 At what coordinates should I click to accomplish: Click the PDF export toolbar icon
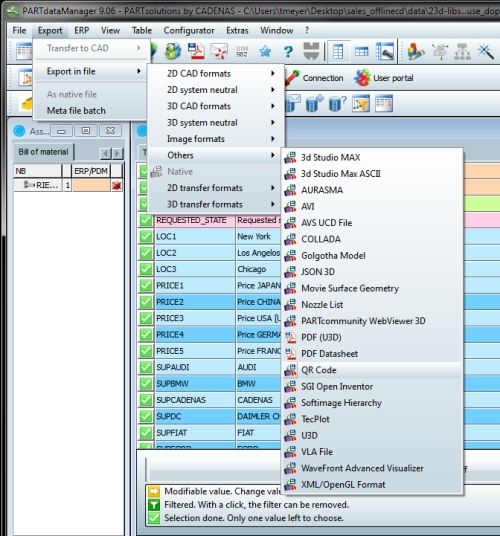click(x=197, y=51)
